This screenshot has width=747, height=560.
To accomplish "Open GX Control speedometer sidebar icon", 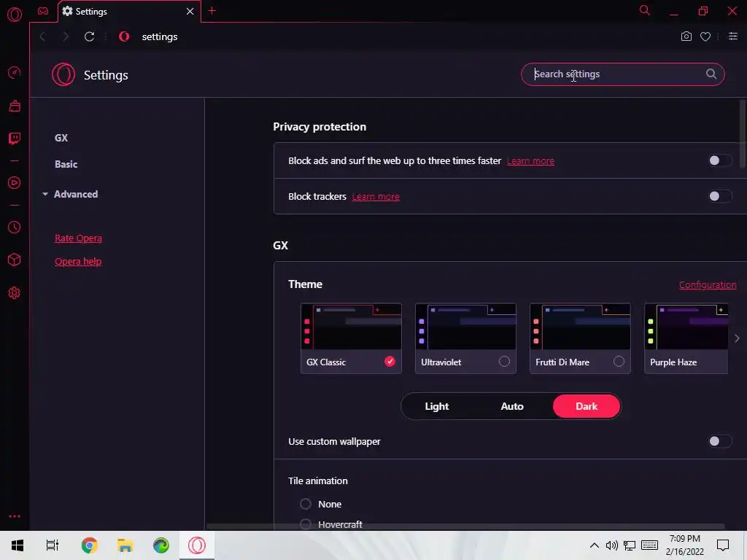I will pos(15,73).
